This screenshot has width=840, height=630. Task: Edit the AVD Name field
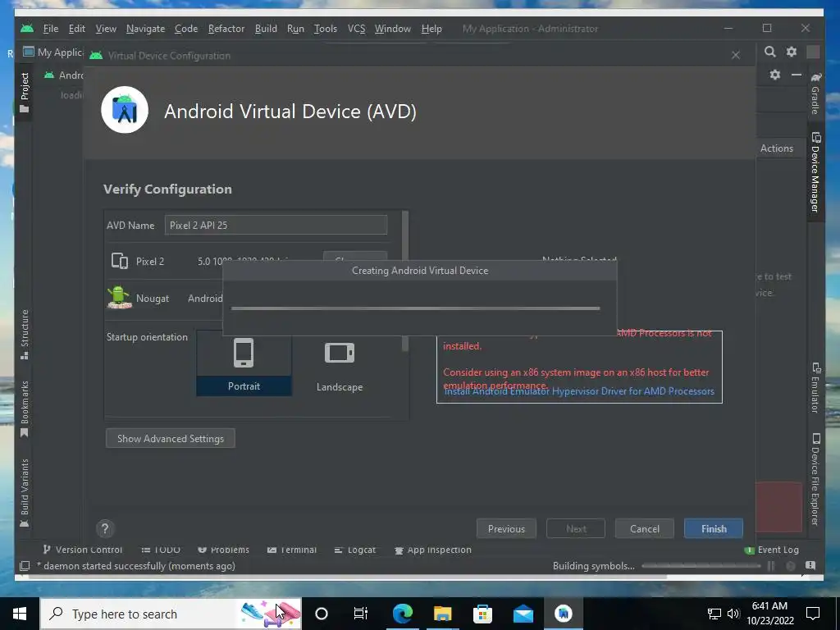276,225
